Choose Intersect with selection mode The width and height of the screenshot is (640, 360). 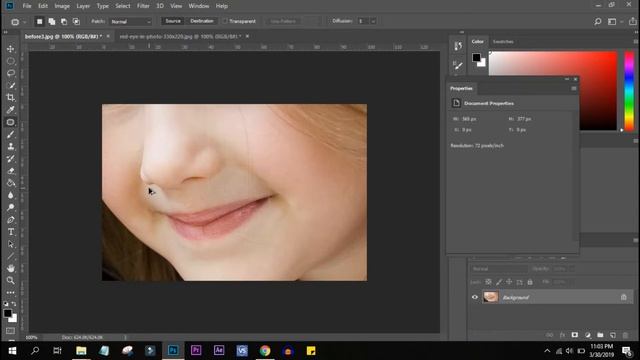click(x=76, y=22)
